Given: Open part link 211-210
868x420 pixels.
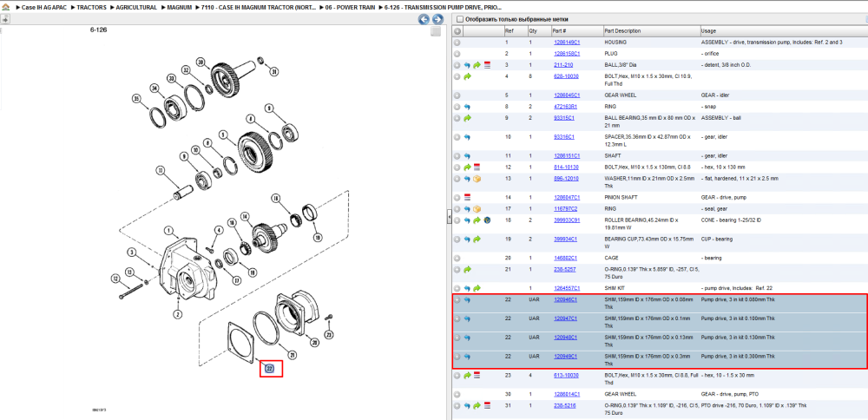Looking at the screenshot, I should 562,65.
